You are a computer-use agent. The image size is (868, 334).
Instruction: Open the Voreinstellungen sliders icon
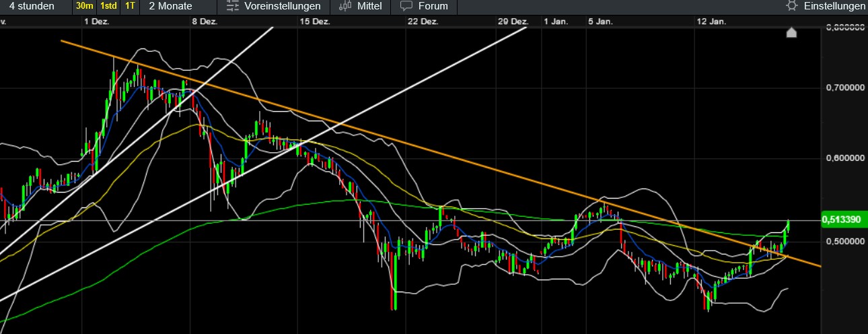[x=232, y=6]
